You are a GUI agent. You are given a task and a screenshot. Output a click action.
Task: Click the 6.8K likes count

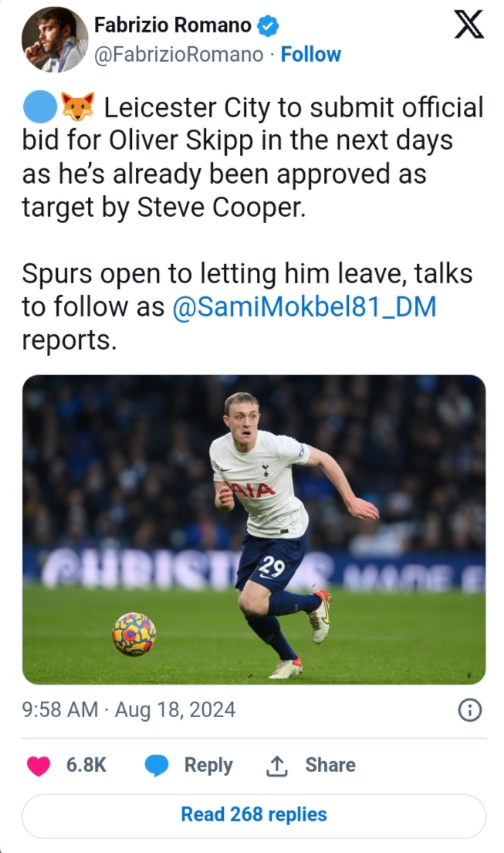tap(86, 765)
